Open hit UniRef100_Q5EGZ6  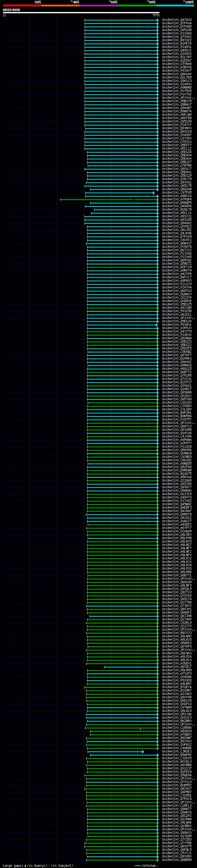click(176, 151)
